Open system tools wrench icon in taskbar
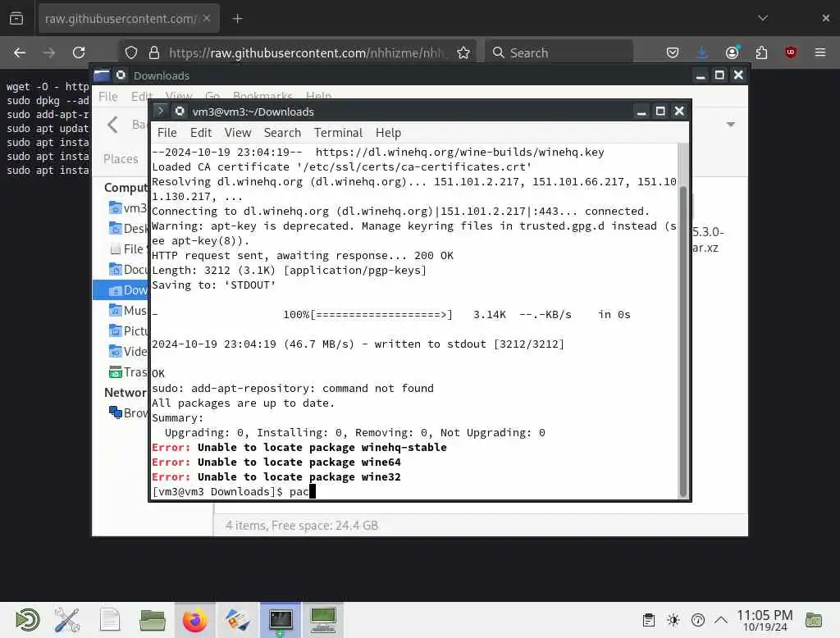This screenshot has width=840, height=638. (x=67, y=620)
